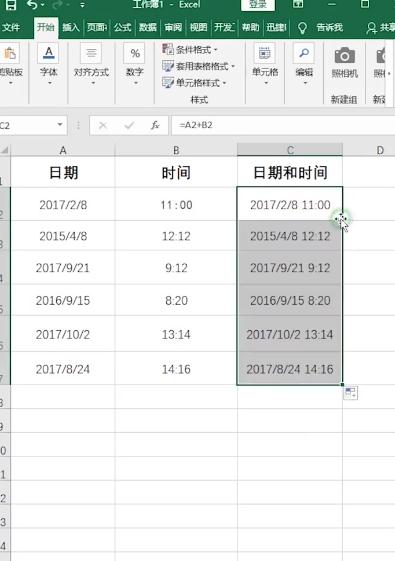Select cell containing 2017/9/21

(x=63, y=268)
